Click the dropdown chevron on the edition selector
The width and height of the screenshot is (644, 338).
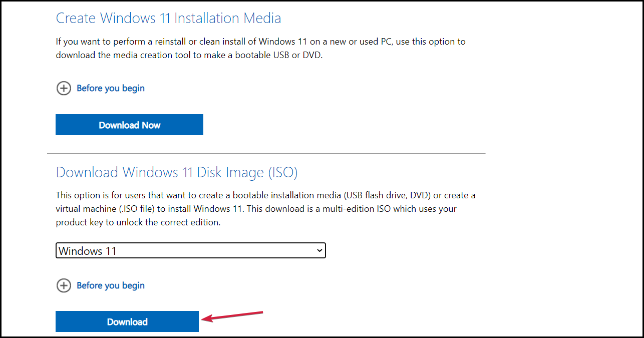point(319,250)
